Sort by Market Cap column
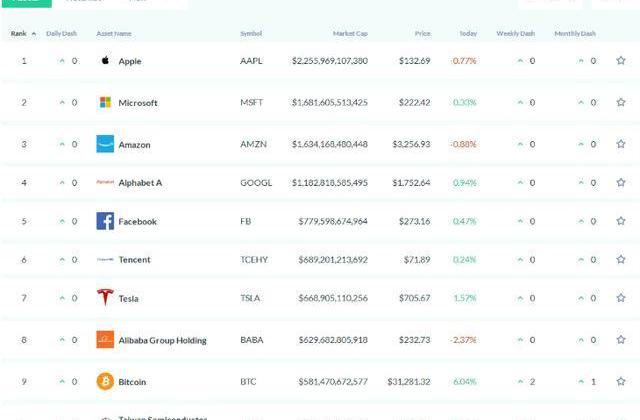Image resolution: width=640 pixels, height=420 pixels. pos(350,33)
